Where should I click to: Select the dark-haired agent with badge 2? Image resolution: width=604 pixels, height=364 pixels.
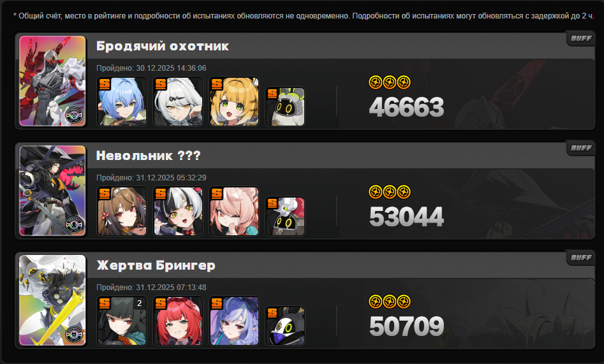pos(122,321)
